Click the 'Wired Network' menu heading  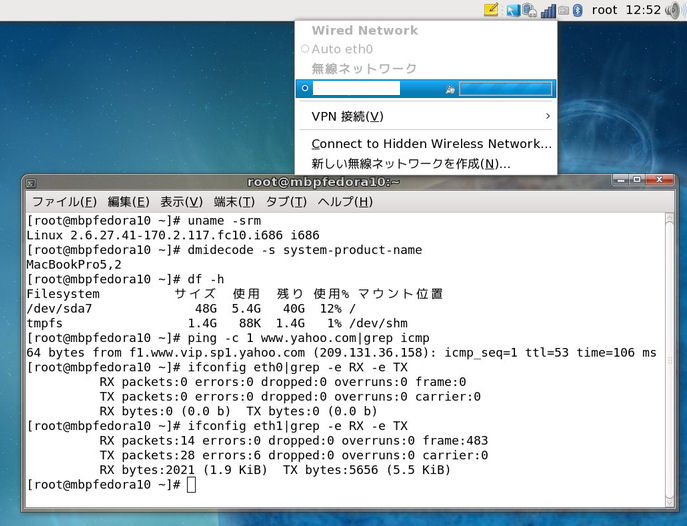pyautogui.click(x=365, y=30)
